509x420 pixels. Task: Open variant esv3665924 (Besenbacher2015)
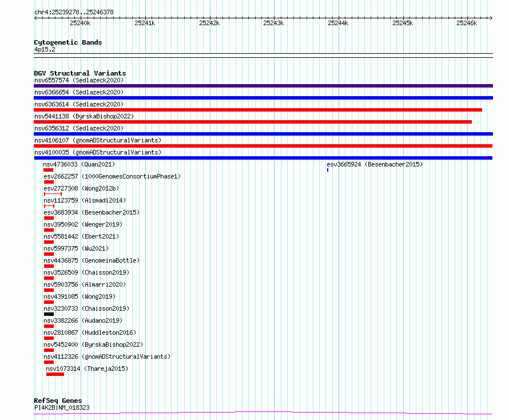point(375,164)
